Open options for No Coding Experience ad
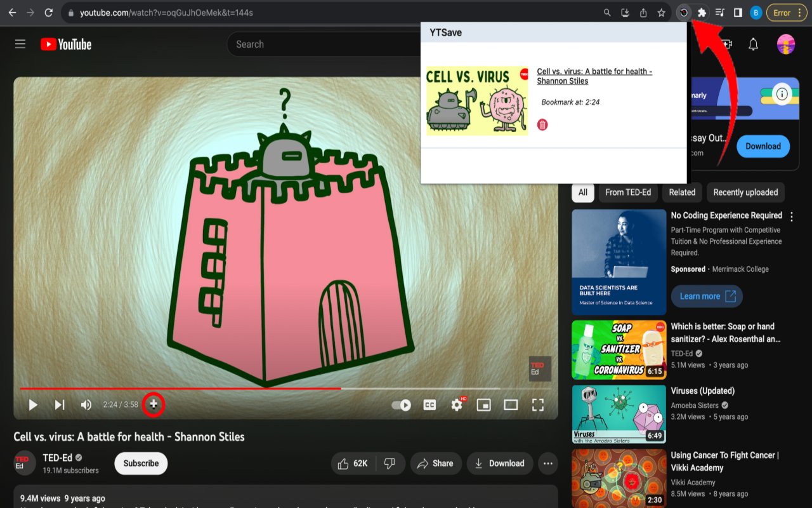 (x=791, y=217)
